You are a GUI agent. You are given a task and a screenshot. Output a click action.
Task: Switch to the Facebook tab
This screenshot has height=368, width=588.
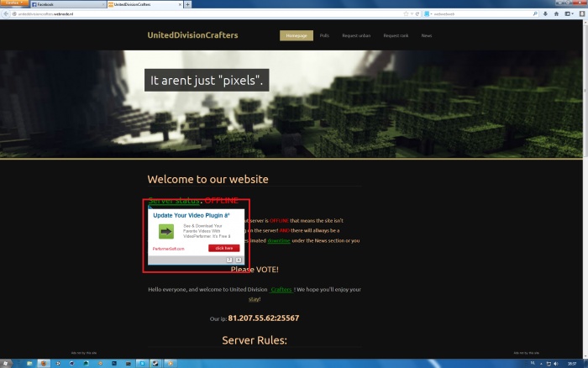[x=67, y=4]
